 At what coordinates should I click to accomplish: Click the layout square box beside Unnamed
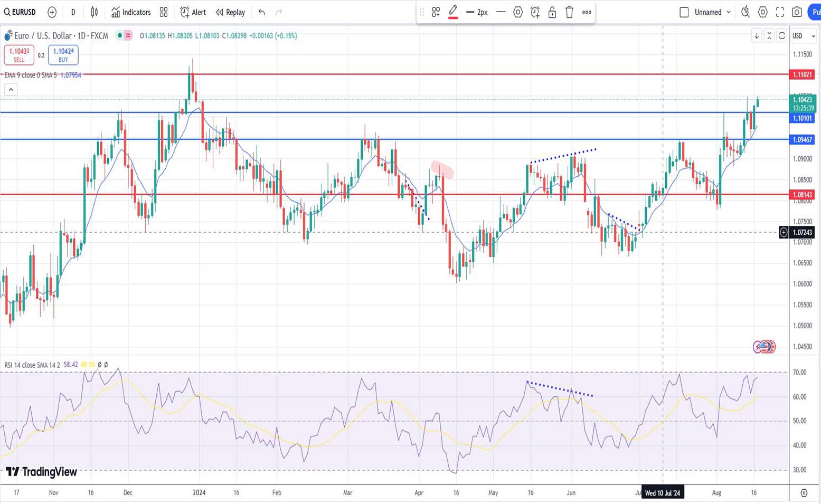coord(684,12)
